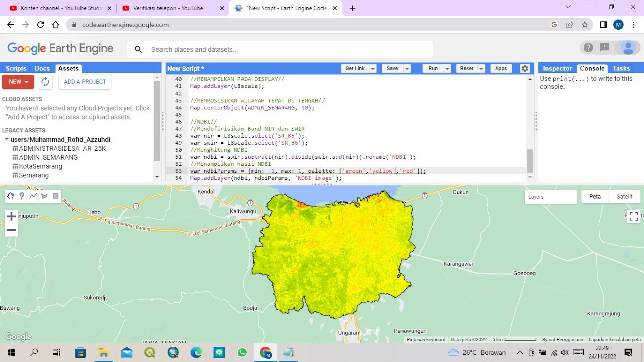Screen dimensions: 644x362
Task: Expand the map Layers panel
Action: pos(550,197)
